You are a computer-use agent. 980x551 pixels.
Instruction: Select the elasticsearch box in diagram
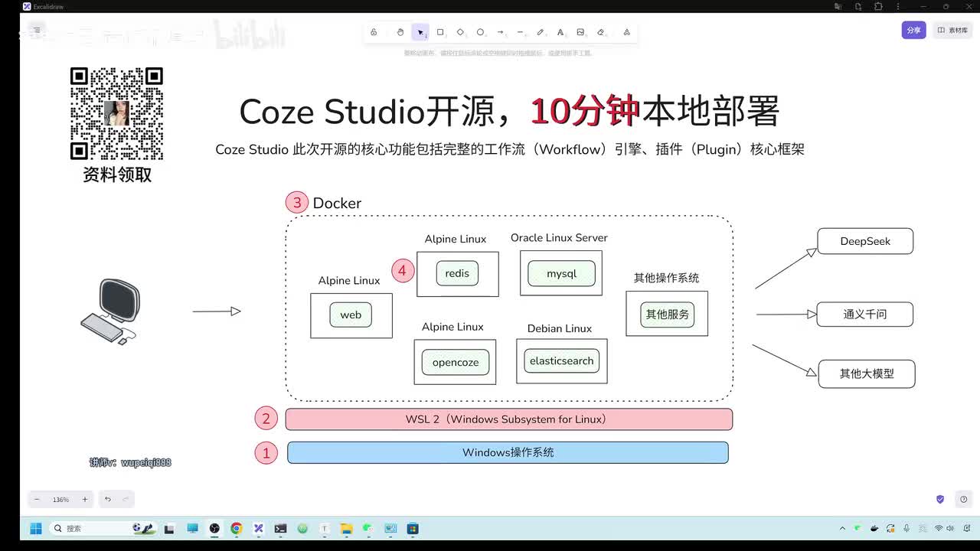tap(562, 360)
